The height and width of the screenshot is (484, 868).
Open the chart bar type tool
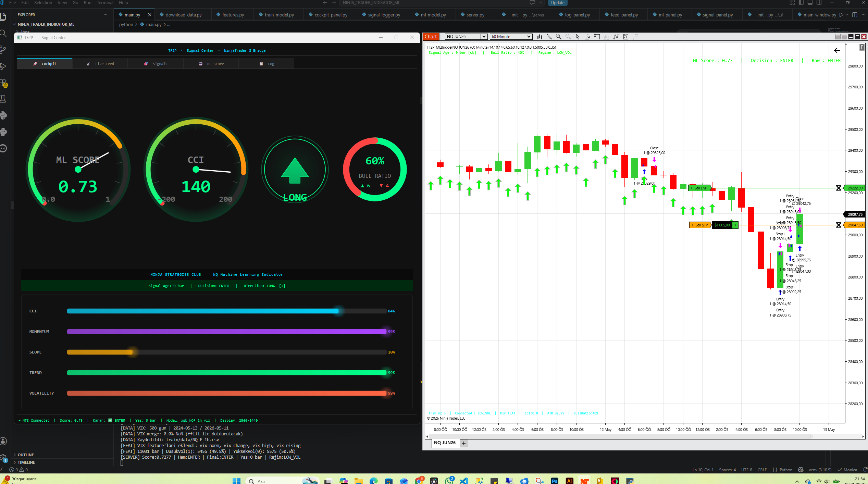coord(540,37)
